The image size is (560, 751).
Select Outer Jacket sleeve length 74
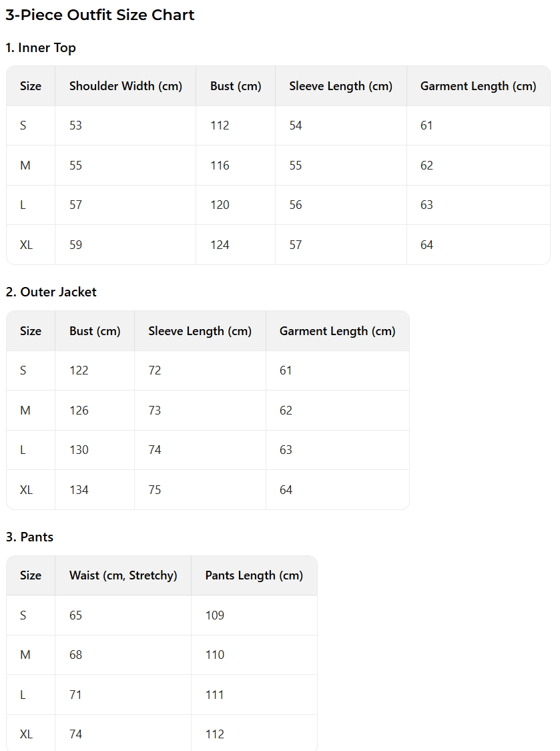pyautogui.click(x=155, y=450)
